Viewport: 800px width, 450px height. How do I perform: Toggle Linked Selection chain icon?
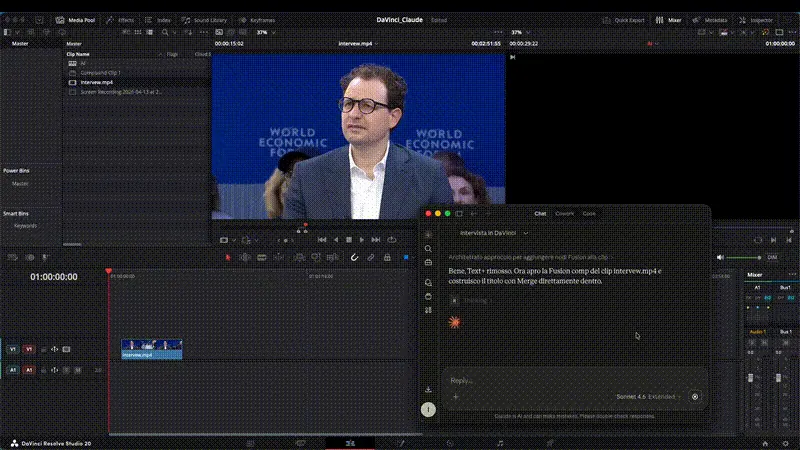point(371,258)
